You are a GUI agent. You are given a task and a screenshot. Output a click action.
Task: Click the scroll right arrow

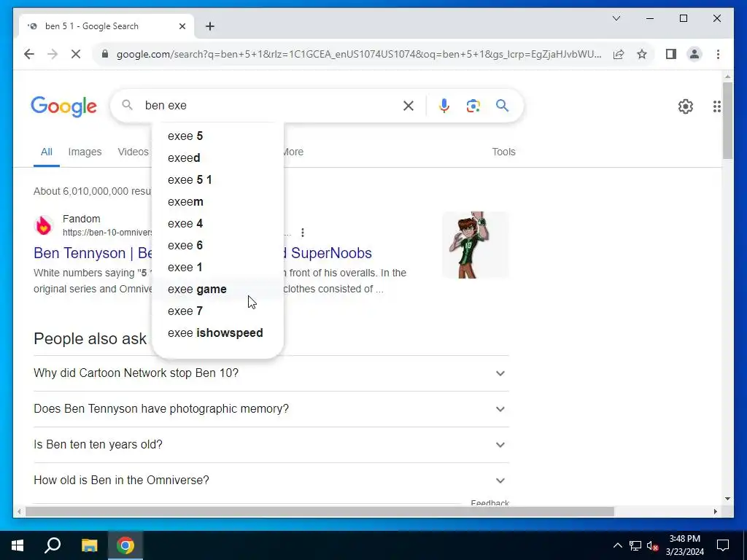point(716,511)
